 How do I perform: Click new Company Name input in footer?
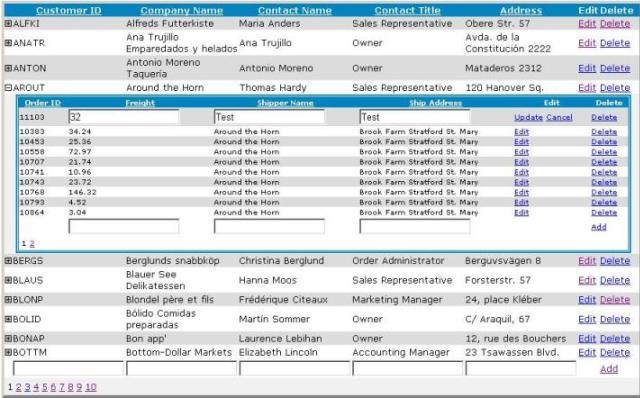[x=181, y=369]
